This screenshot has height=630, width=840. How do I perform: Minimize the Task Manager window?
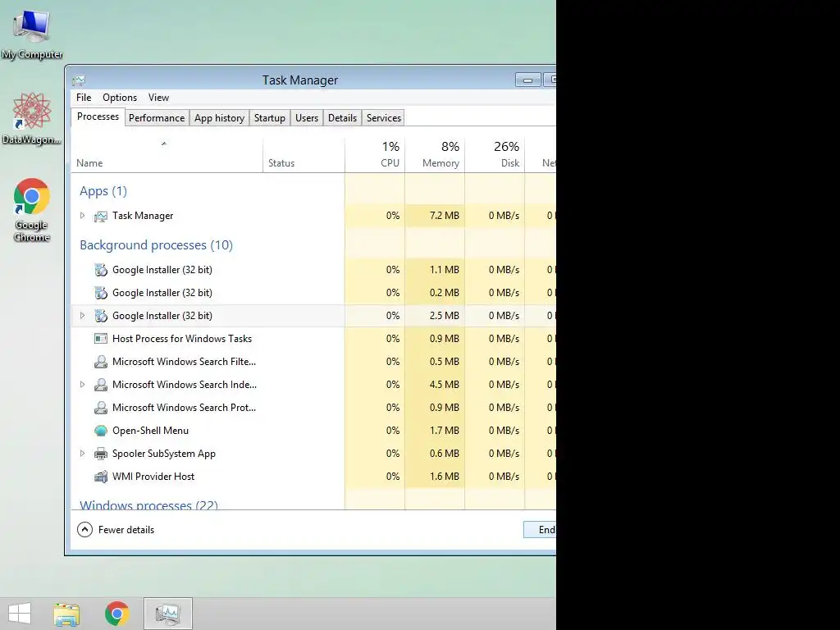coord(527,80)
